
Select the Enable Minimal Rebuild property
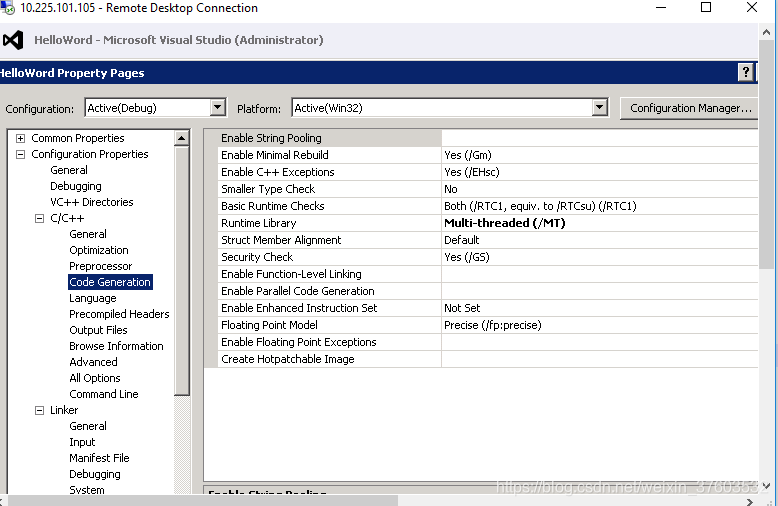click(329, 155)
